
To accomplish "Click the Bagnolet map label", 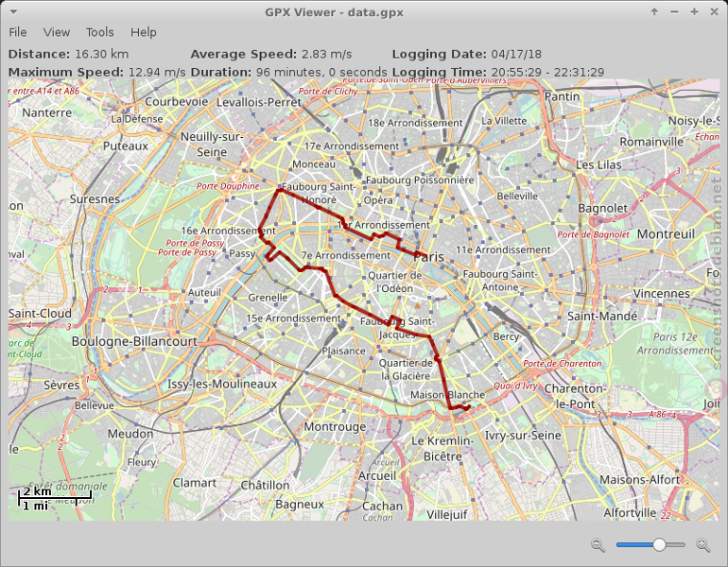I will [602, 208].
